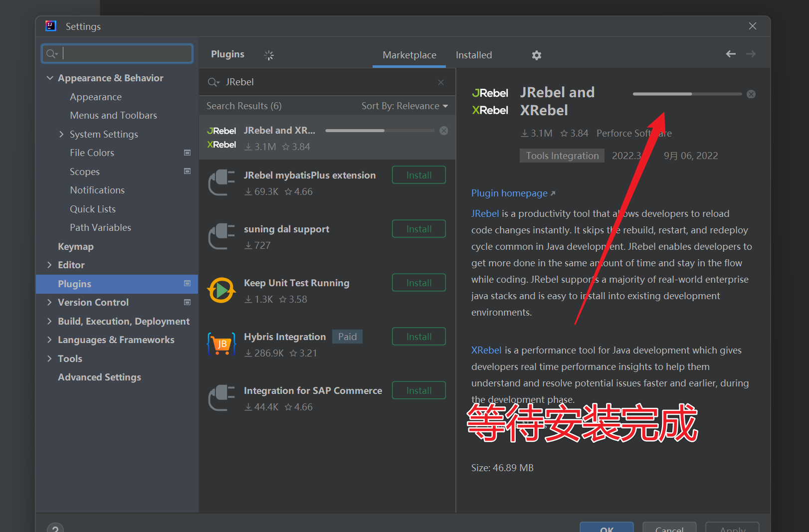
Task: Click the Scopes project-level marker icon
Action: (188, 171)
